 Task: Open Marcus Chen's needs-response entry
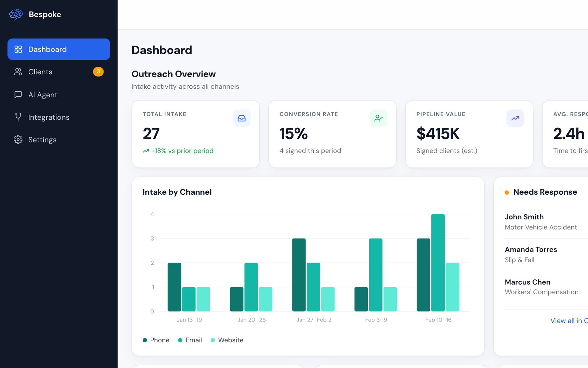coord(546,287)
